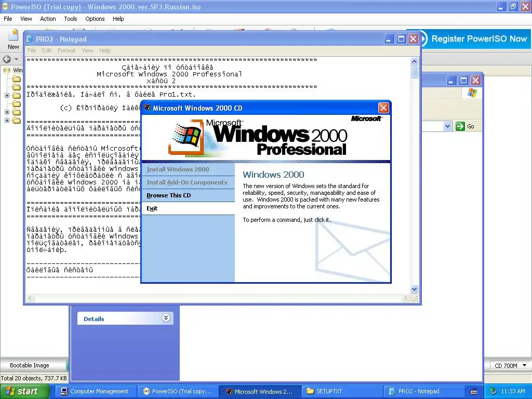Expand last folder node in PowerISO tree
Image resolution: width=532 pixels, height=399 pixels.
point(7,120)
